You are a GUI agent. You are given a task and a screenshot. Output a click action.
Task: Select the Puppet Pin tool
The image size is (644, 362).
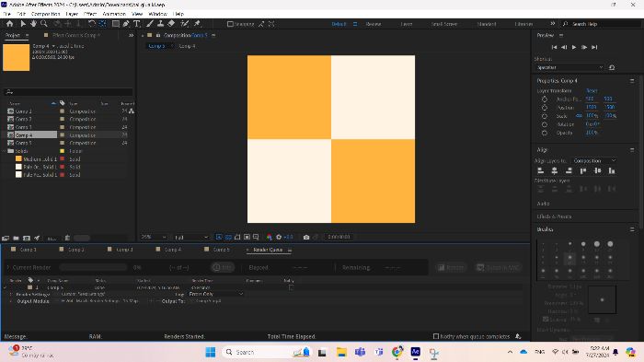click(197, 24)
